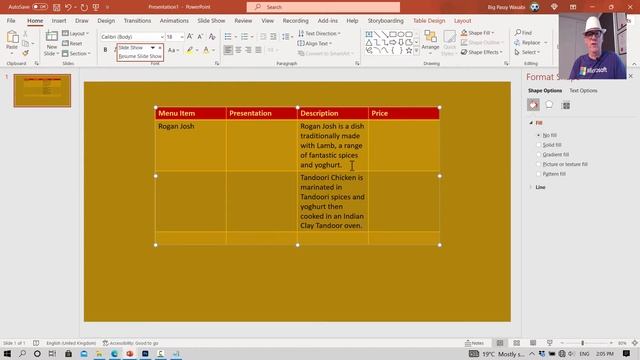Viewport: 640px width, 360px height.
Task: Open the Table Design ribbon tab
Action: point(429,20)
